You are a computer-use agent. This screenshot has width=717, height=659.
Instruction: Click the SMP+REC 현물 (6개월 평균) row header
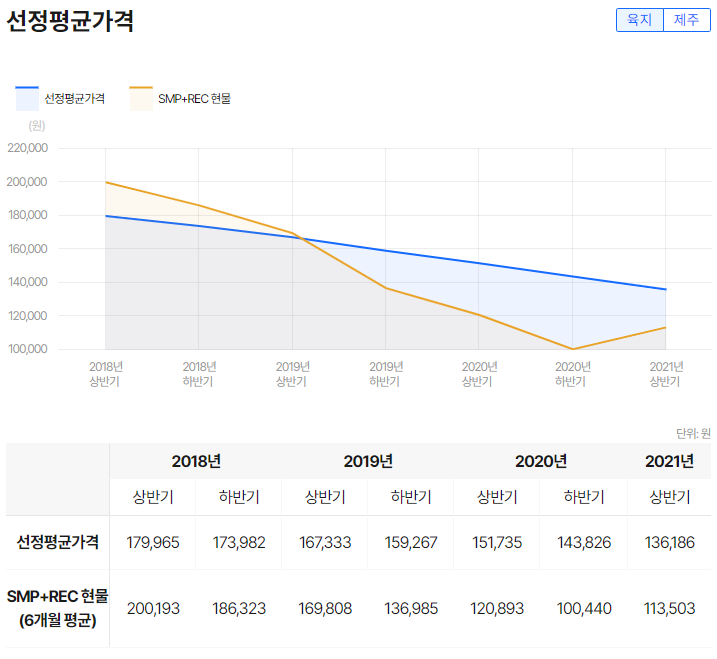(x=58, y=608)
